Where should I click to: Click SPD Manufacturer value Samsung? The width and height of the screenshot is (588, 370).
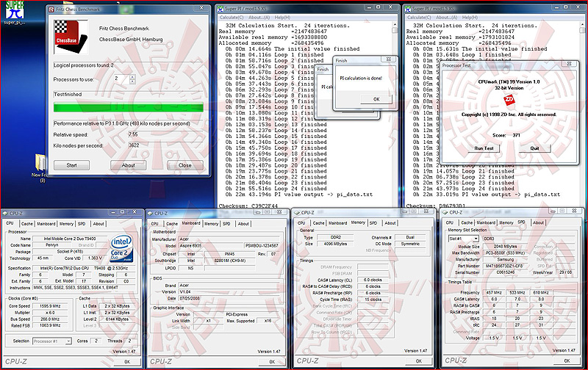[x=505, y=259]
